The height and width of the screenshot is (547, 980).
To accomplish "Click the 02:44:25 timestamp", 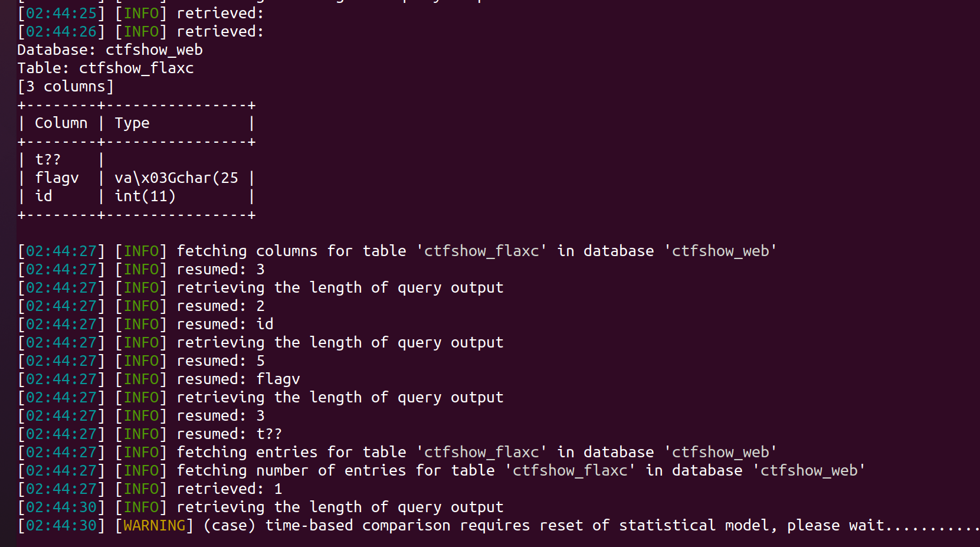I will tap(61, 13).
